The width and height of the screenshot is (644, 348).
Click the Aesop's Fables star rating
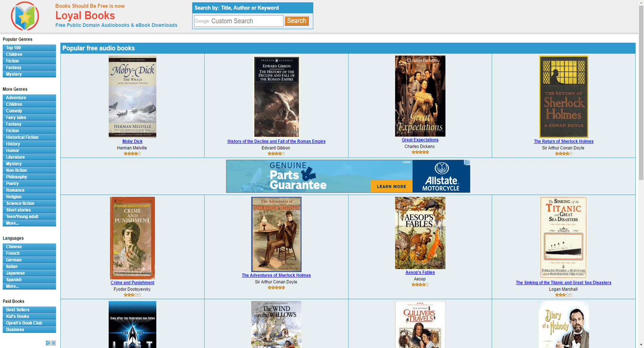tap(420, 285)
